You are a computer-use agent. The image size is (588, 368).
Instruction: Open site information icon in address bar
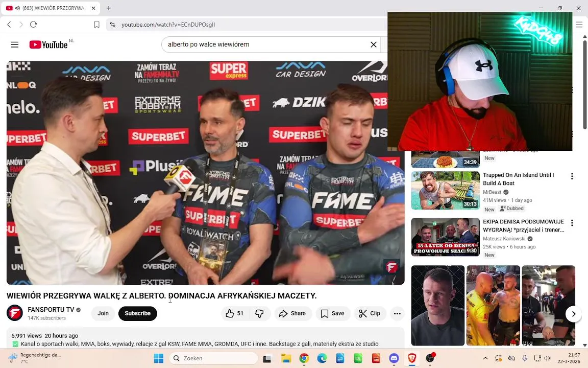tap(112, 25)
